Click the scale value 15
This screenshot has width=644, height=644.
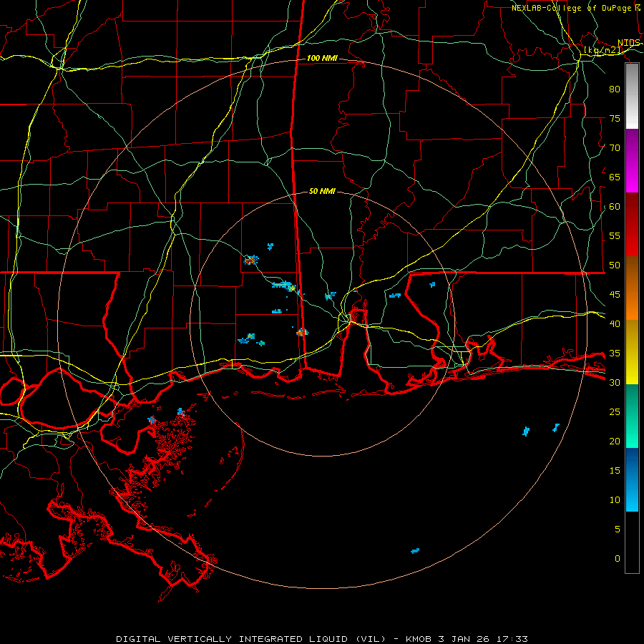point(615,470)
